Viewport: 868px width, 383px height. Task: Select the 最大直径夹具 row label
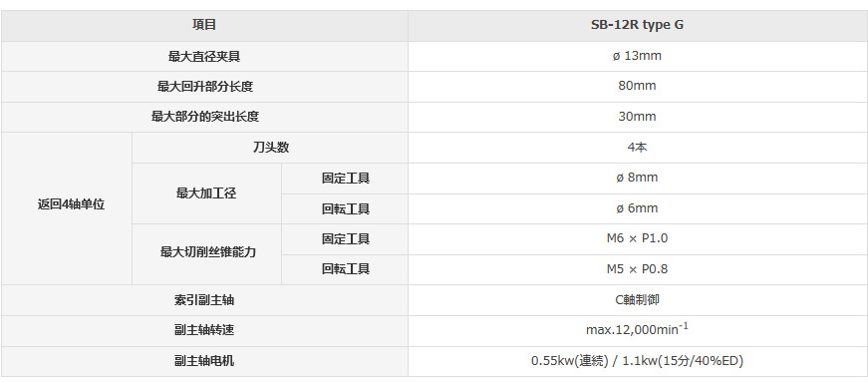click(x=204, y=56)
